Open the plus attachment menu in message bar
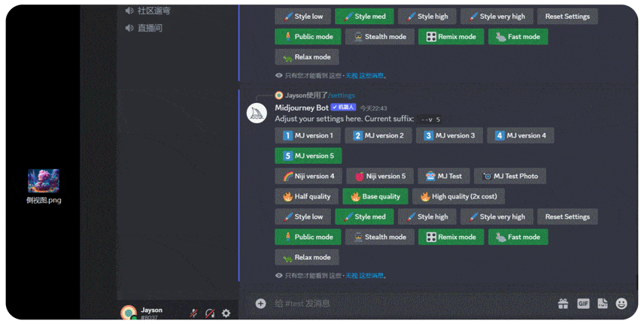 (260, 304)
